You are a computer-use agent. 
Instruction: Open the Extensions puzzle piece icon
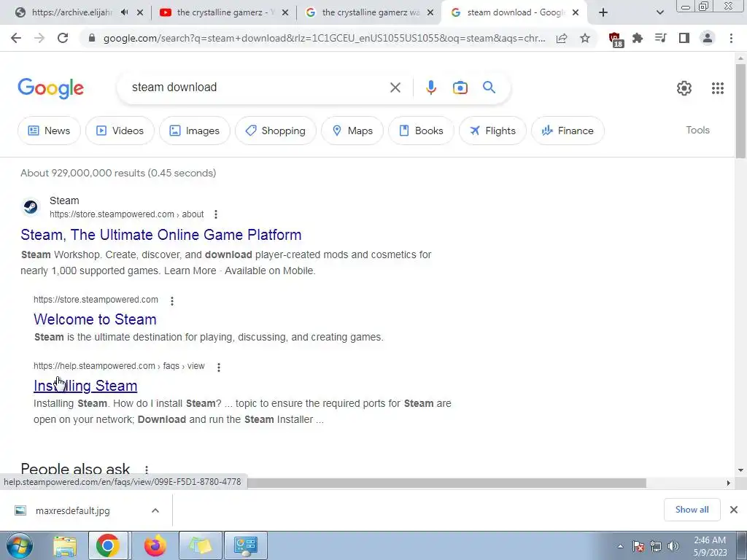638,38
